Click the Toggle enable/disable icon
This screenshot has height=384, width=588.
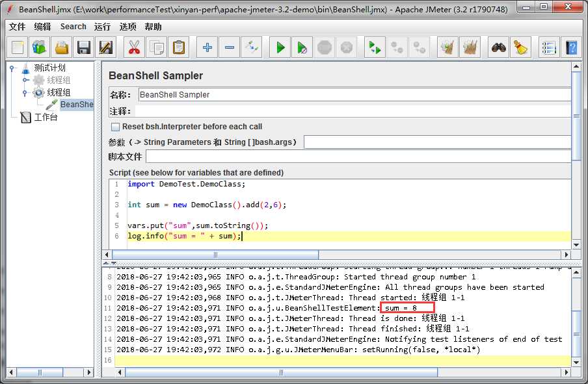coord(251,47)
